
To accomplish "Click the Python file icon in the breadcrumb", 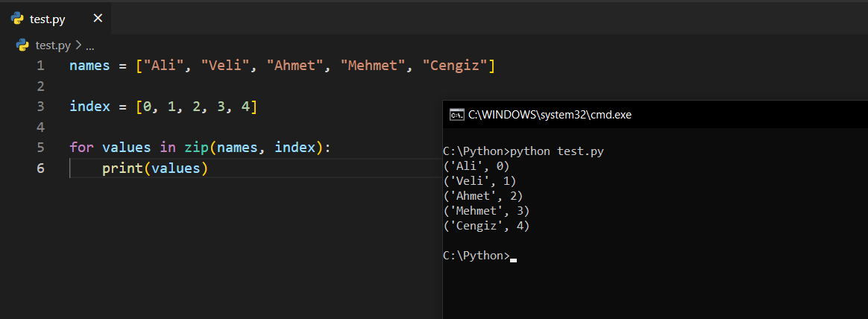I will (22, 45).
